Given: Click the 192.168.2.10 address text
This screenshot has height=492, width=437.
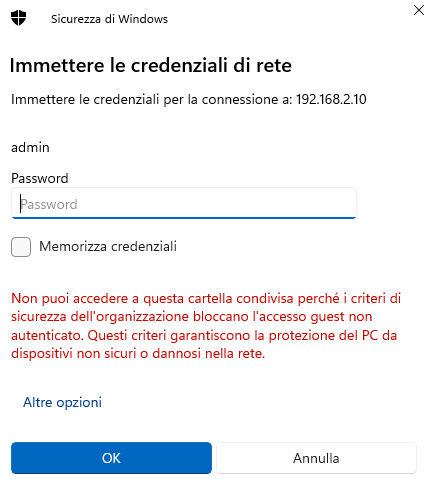Looking at the screenshot, I should pos(331,99).
